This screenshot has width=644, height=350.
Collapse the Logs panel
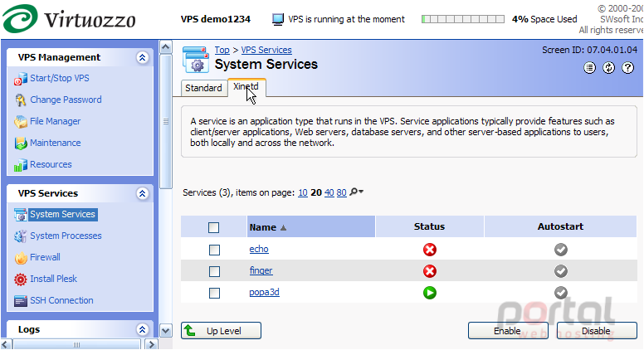tap(142, 329)
